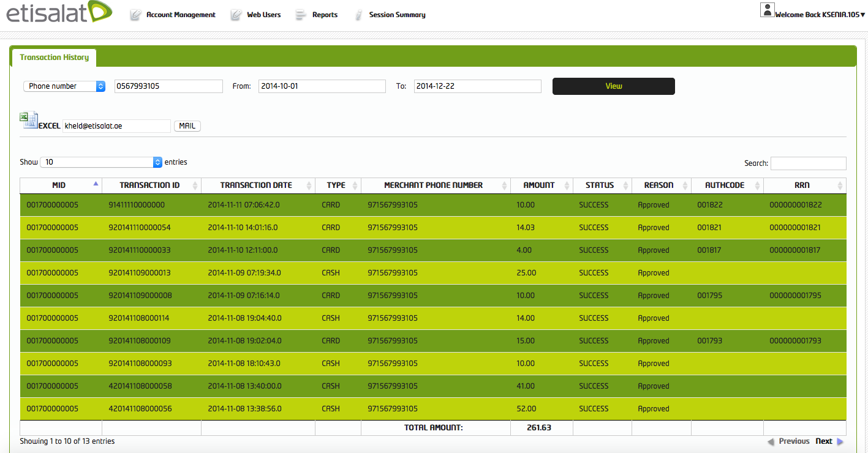
Task: Open the Session Summary menu
Action: [397, 15]
